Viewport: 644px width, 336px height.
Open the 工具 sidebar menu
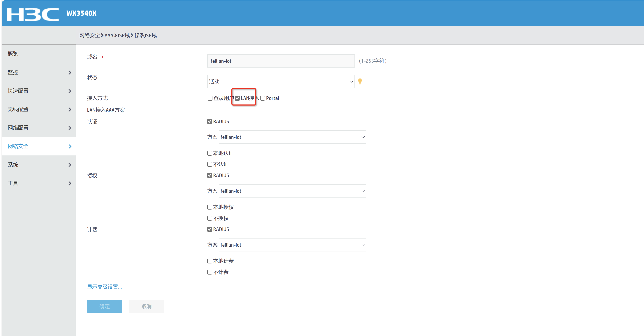[x=39, y=183]
